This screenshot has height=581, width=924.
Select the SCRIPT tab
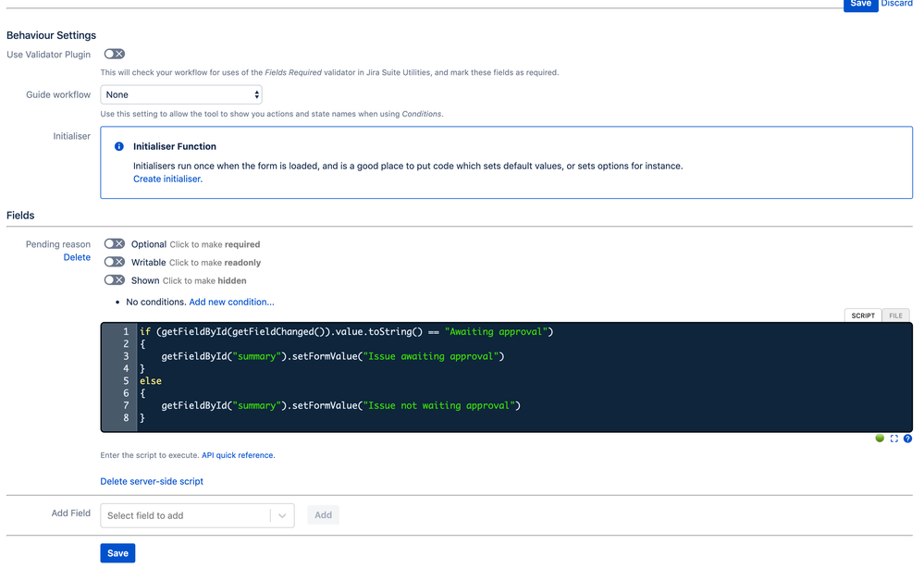(862, 315)
